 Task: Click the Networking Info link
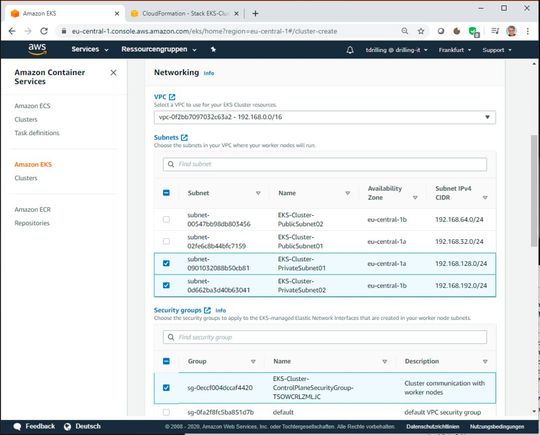click(209, 73)
